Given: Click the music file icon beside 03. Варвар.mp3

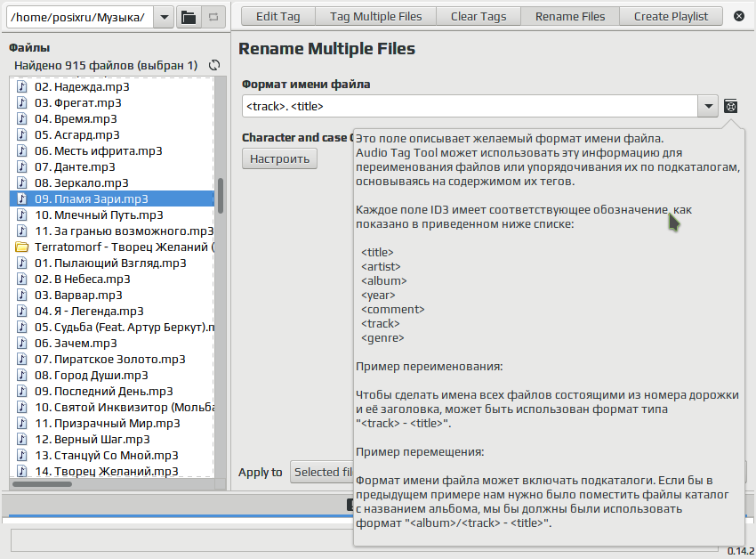Looking at the screenshot, I should pos(21,295).
